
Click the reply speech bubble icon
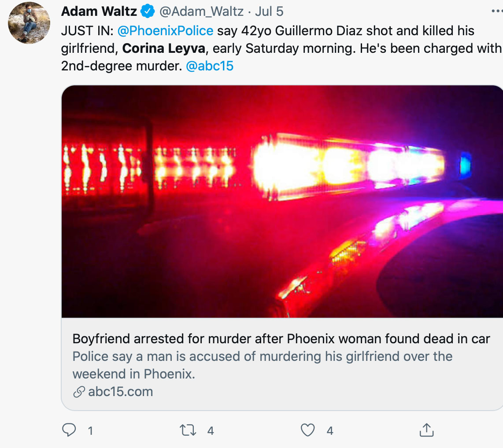pos(69,430)
